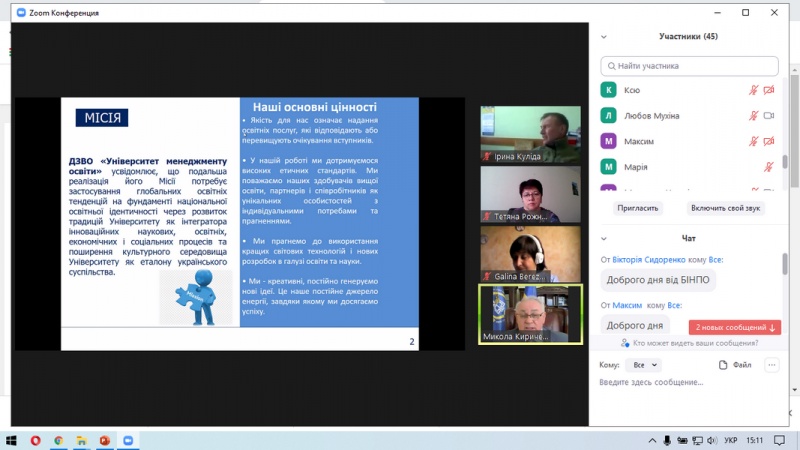Open the chat three-dots more options

[771, 366]
